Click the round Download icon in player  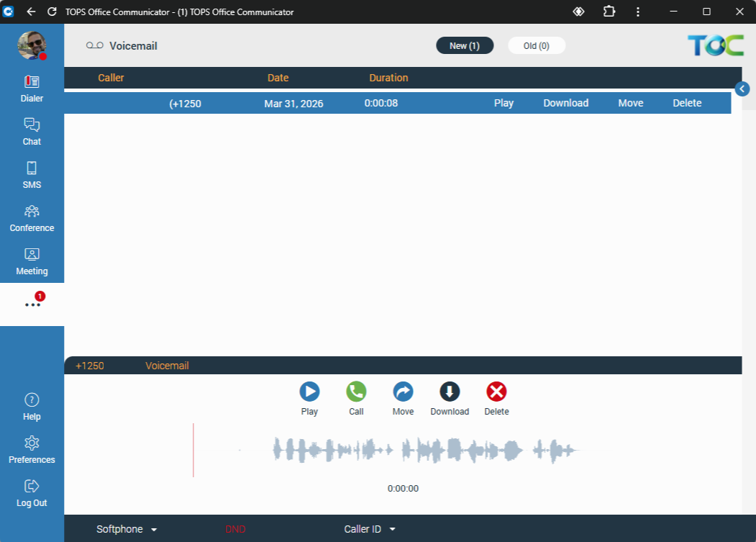(x=450, y=392)
